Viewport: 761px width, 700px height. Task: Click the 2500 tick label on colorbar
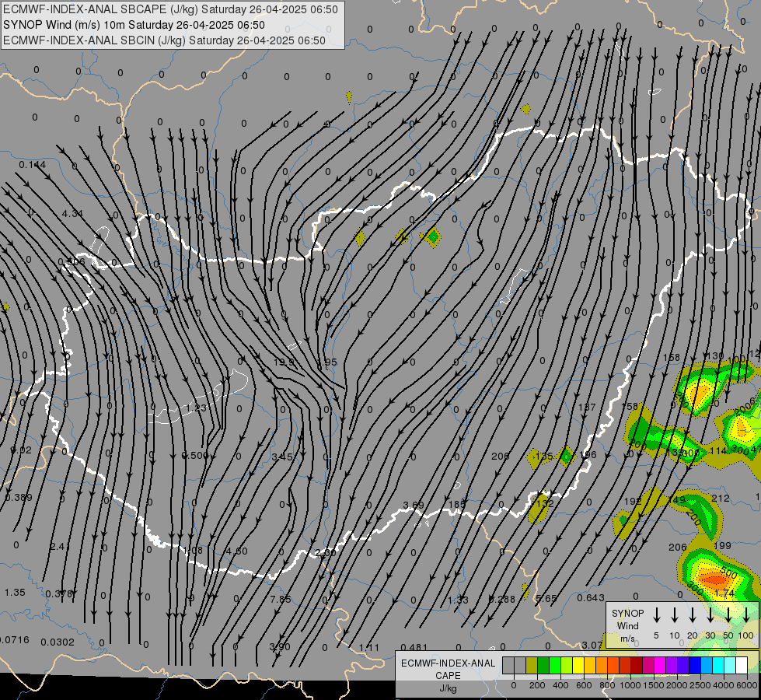pyautogui.click(x=700, y=685)
